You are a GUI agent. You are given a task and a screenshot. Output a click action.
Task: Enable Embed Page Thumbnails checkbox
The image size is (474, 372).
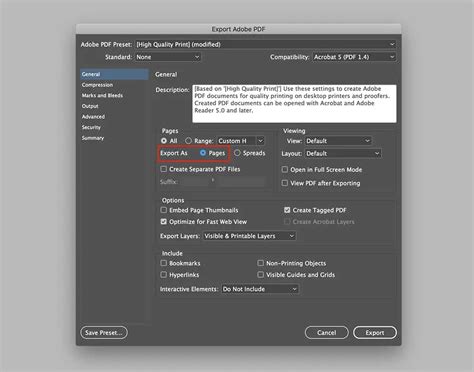pos(164,210)
